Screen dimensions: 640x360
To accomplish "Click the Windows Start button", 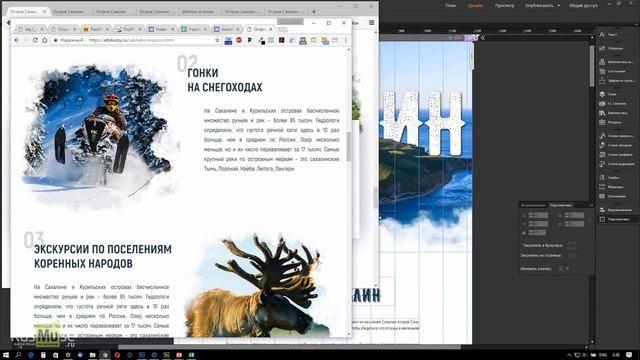I will pos(6,355).
